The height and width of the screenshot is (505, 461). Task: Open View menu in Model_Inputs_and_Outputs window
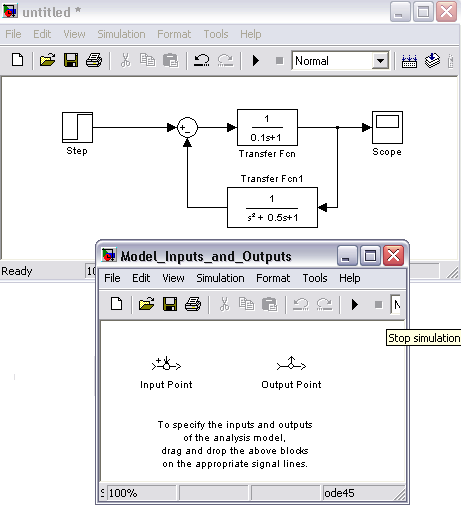173,278
